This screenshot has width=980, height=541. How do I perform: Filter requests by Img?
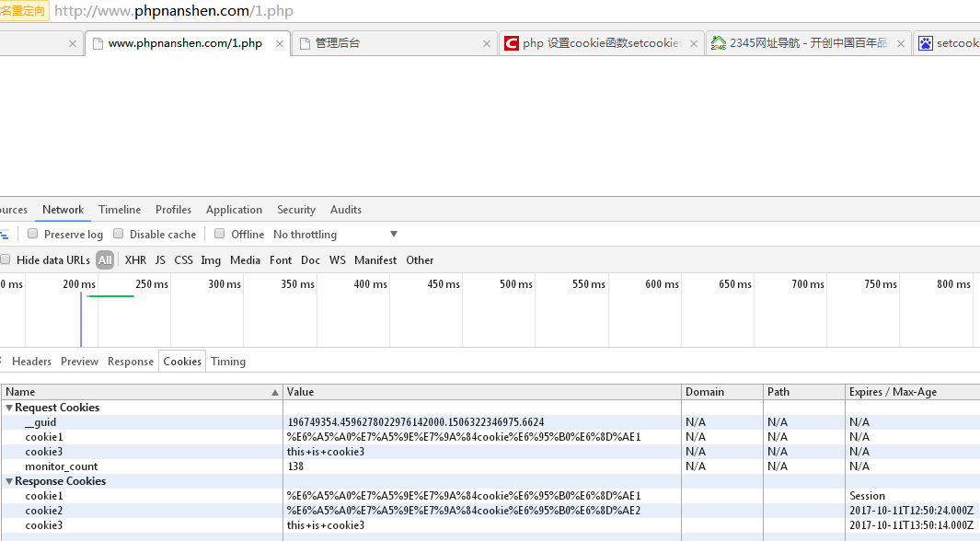pos(211,259)
